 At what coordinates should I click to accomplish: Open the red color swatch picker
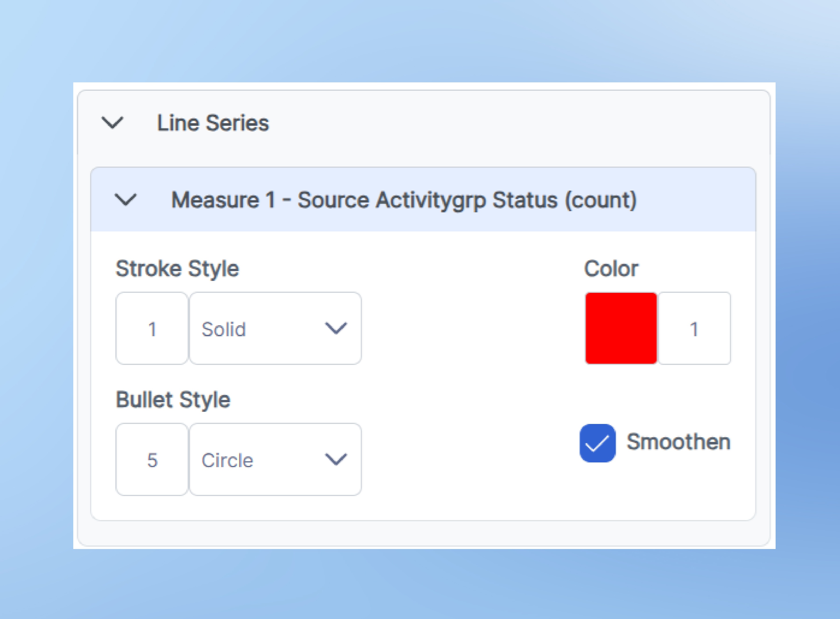pos(621,328)
